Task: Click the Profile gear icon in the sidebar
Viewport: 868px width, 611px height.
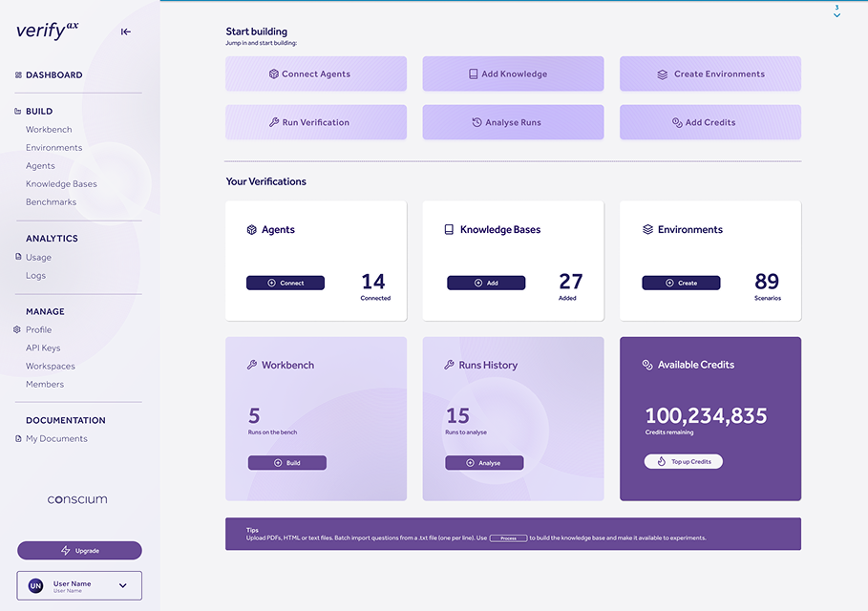Action: (17, 330)
